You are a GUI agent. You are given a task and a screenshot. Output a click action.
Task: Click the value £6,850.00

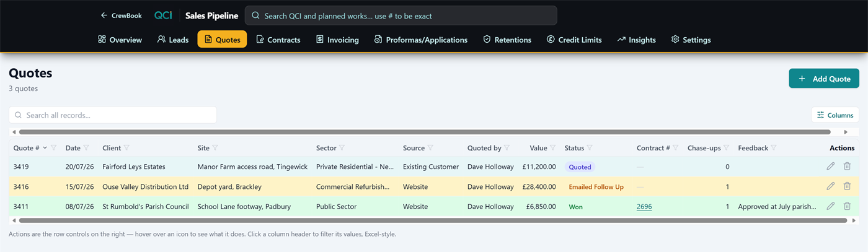pyautogui.click(x=541, y=207)
